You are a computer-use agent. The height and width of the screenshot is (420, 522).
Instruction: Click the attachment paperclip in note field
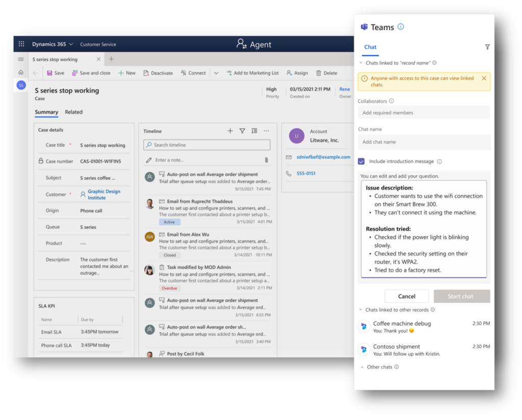pyautogui.click(x=266, y=160)
